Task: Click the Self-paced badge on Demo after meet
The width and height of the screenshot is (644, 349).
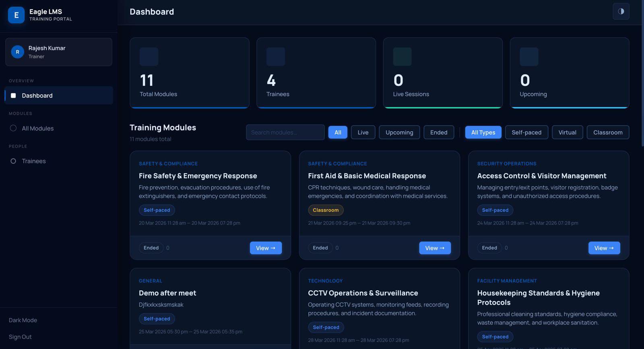Action: (157, 319)
